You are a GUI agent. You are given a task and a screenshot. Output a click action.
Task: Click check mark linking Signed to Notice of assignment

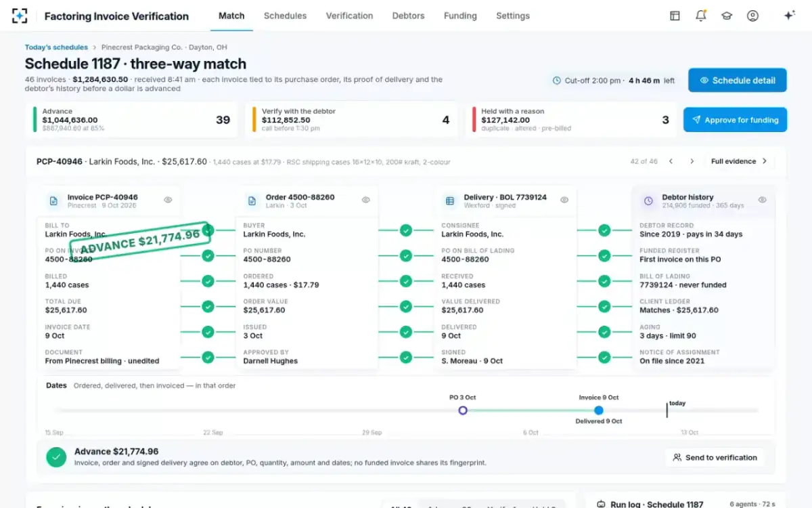(604, 357)
